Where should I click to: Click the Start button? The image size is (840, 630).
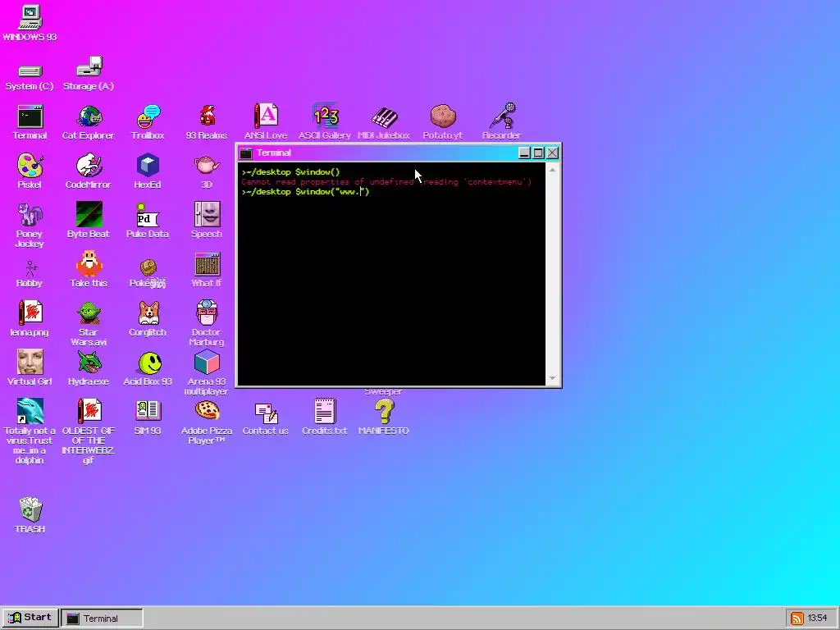click(30, 618)
